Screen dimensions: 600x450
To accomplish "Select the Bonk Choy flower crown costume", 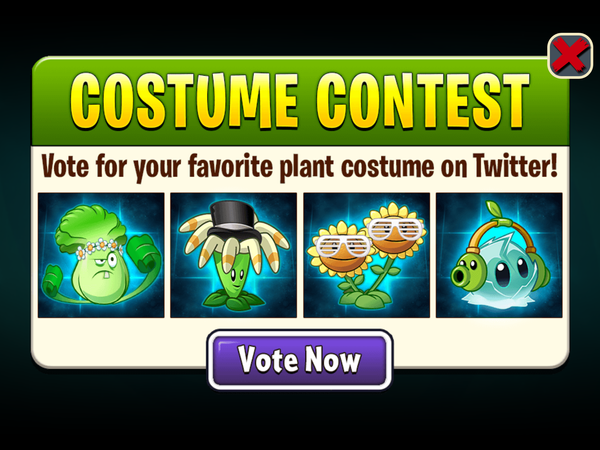I will (101, 255).
